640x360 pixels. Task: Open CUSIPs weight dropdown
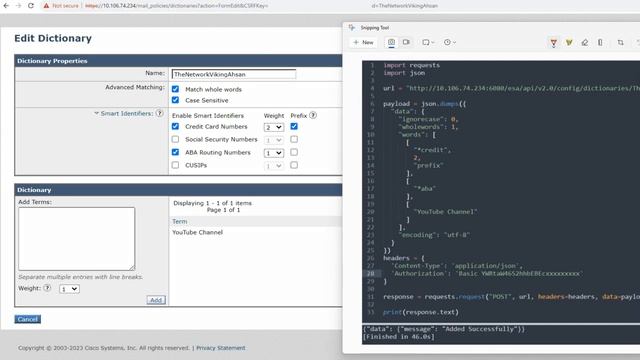point(273,166)
